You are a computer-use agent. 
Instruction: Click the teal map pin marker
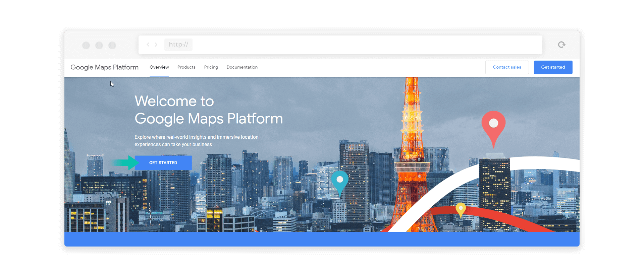340,184
